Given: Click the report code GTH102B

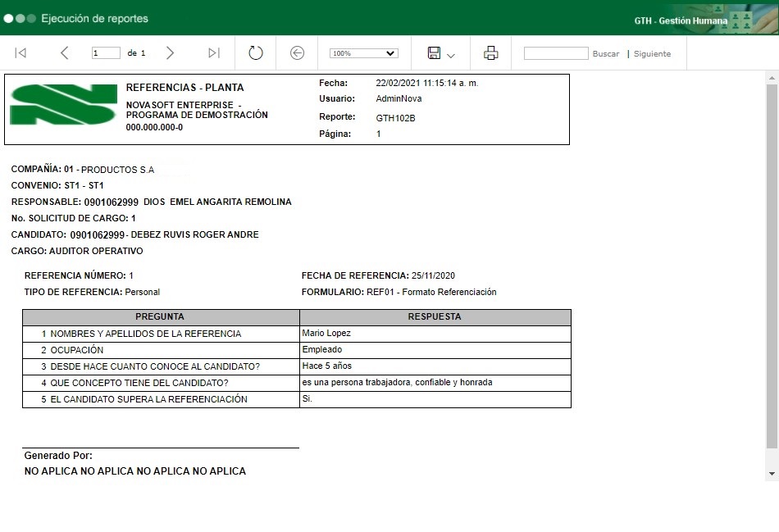Looking at the screenshot, I should coord(395,118).
